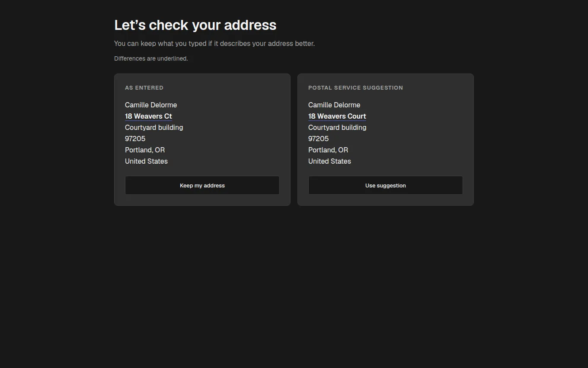Click United States in As Entered card
The image size is (588, 368).
click(146, 161)
